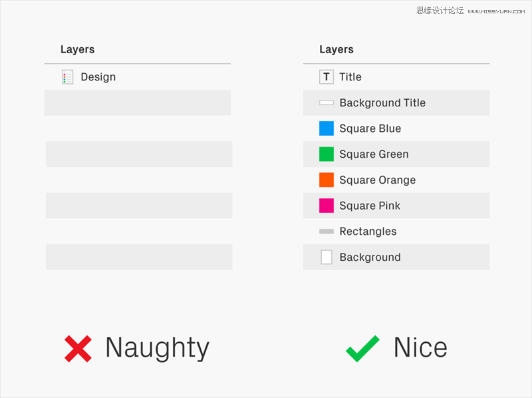Select the Background Title layer row
Viewport: 532px width, 398px height.
(x=396, y=102)
